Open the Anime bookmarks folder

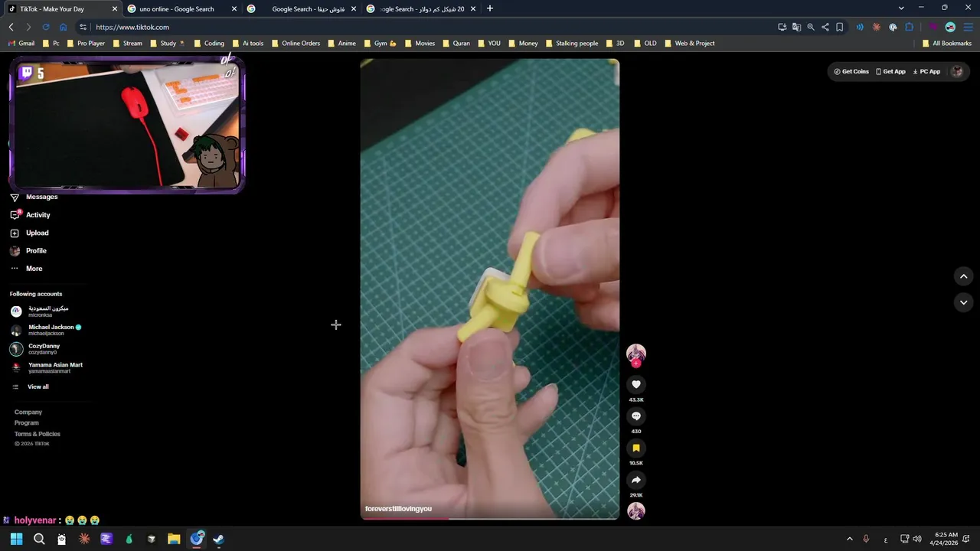[x=341, y=44]
